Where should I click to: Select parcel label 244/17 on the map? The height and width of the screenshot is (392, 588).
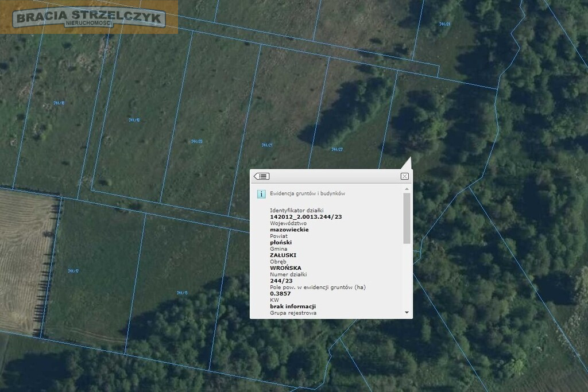point(73,270)
